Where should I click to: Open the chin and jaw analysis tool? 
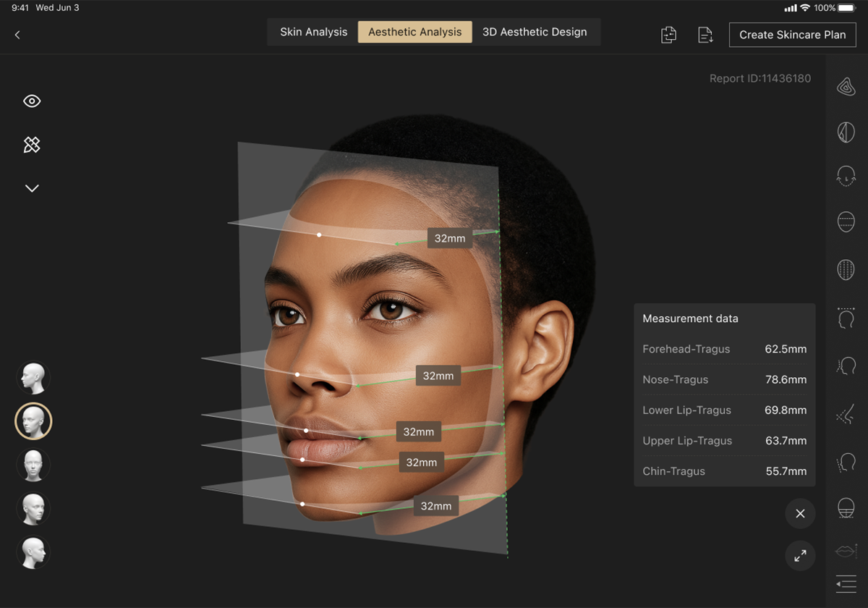(x=846, y=176)
